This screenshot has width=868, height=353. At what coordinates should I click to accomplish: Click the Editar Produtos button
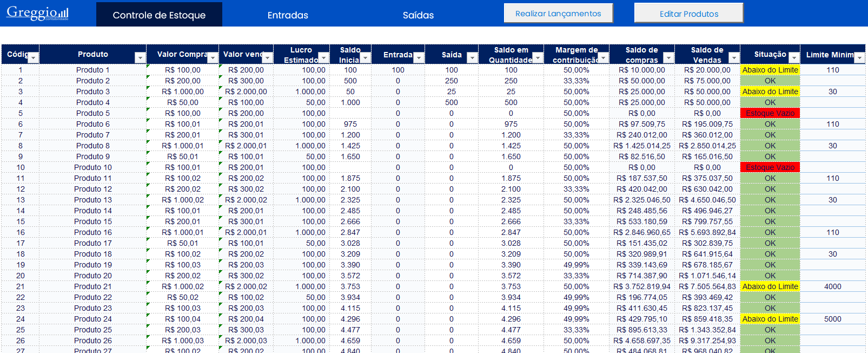click(x=689, y=14)
